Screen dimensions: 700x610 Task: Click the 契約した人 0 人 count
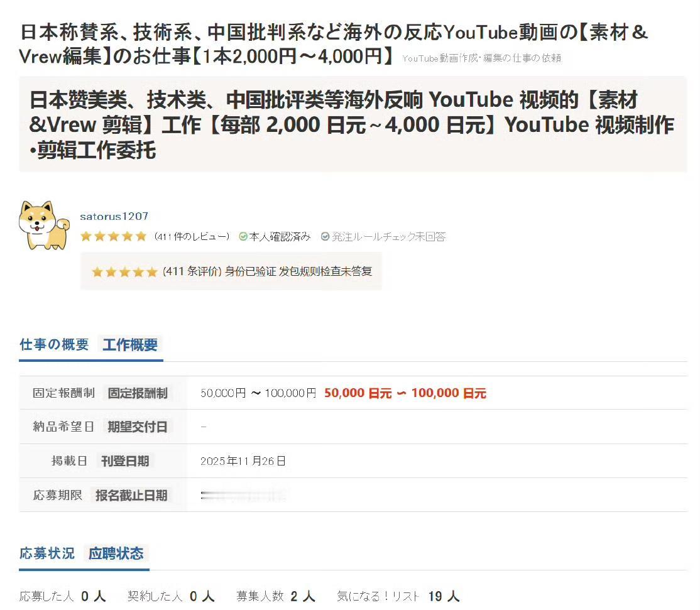tap(171, 596)
